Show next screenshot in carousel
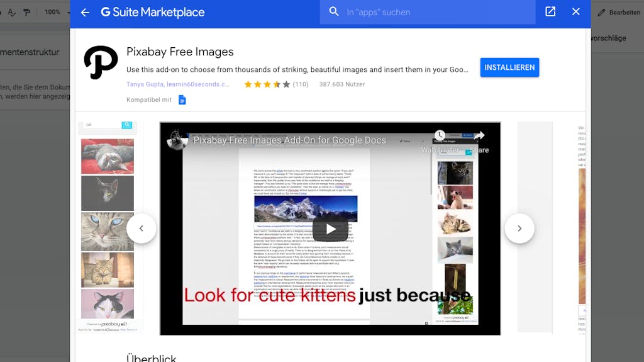Image resolution: width=644 pixels, height=362 pixels. tap(519, 229)
